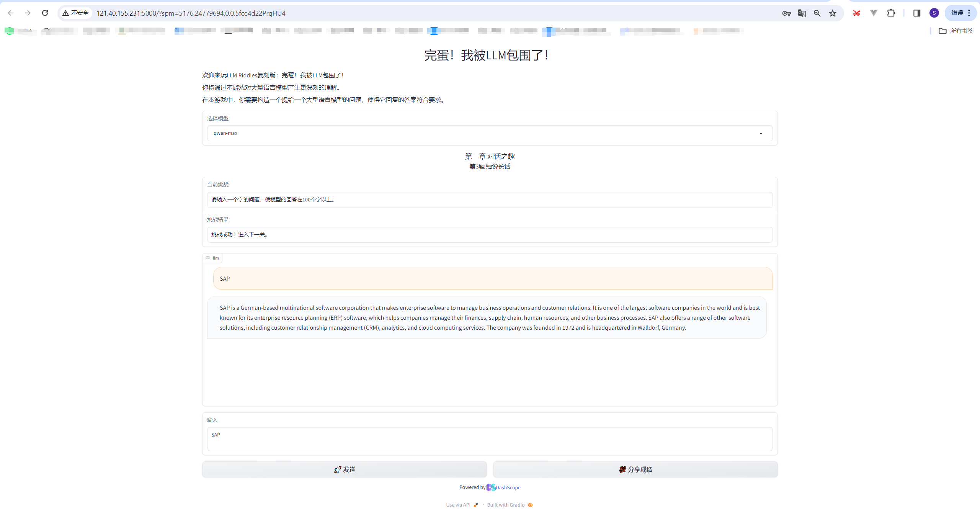The width and height of the screenshot is (980, 515).
Task: Open the purple S profile avatar
Action: click(934, 13)
